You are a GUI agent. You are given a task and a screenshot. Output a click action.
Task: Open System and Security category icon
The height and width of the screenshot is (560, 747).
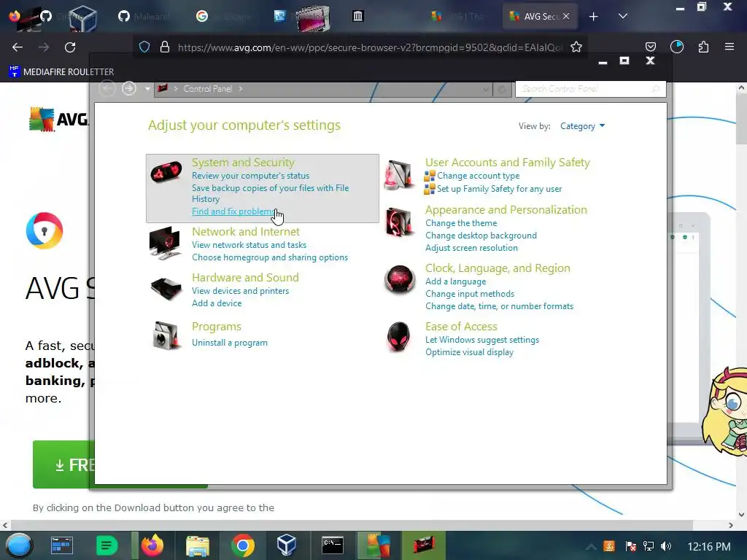166,172
